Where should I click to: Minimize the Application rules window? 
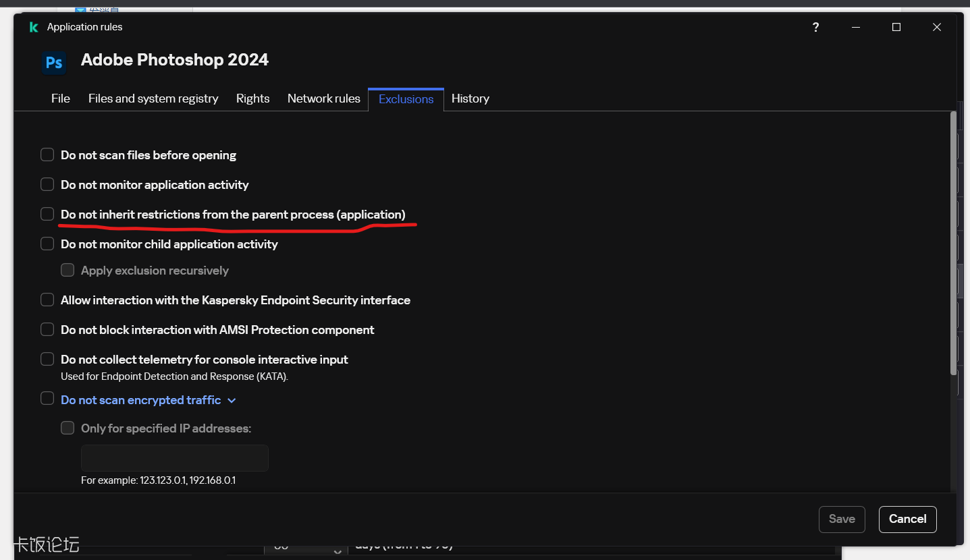click(x=856, y=27)
